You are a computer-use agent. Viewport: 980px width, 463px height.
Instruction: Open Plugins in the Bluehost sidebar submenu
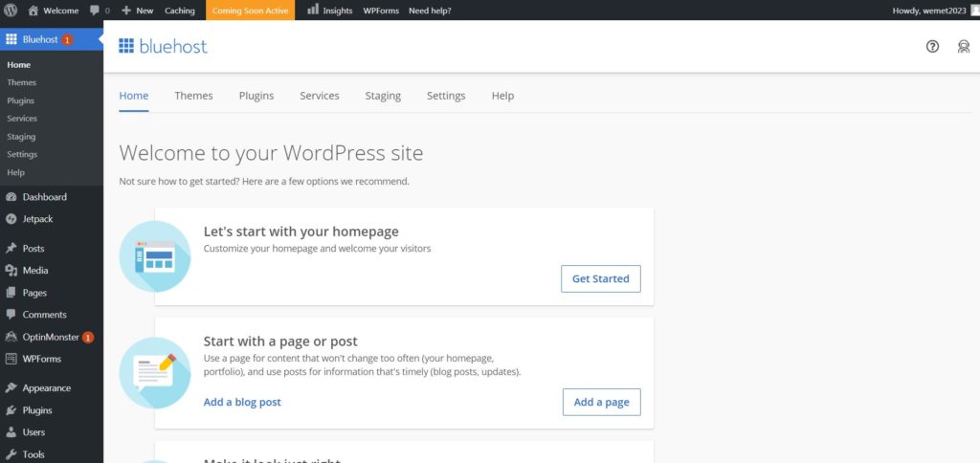point(21,100)
